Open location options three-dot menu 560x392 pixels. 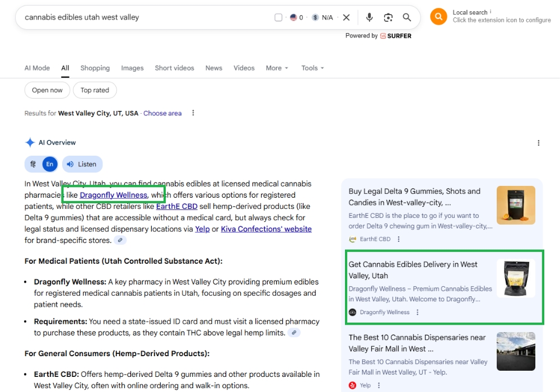pyautogui.click(x=193, y=113)
